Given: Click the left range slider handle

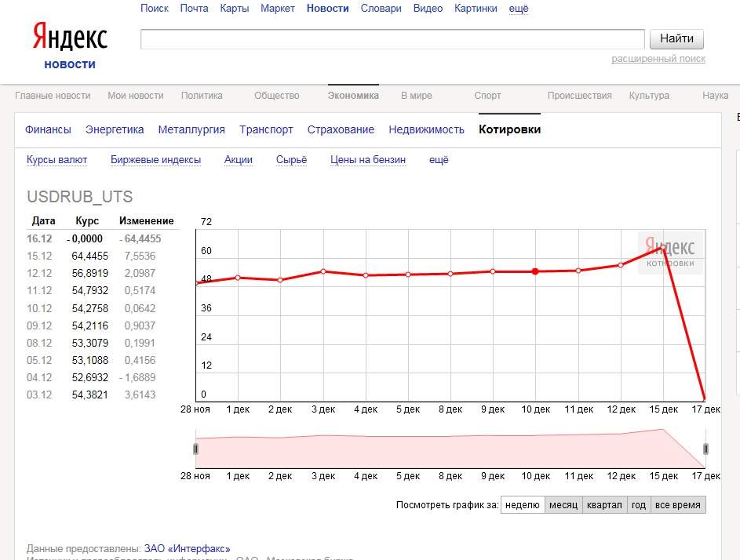Looking at the screenshot, I should click(x=196, y=449).
